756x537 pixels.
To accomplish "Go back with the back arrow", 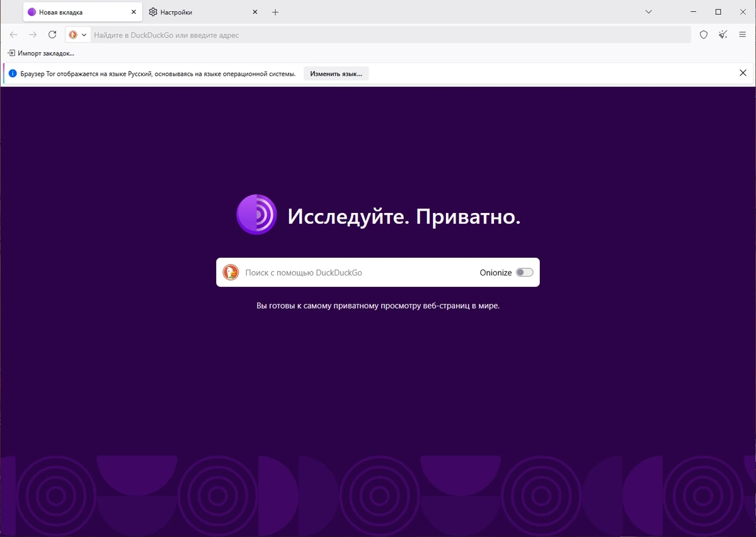I will click(14, 35).
